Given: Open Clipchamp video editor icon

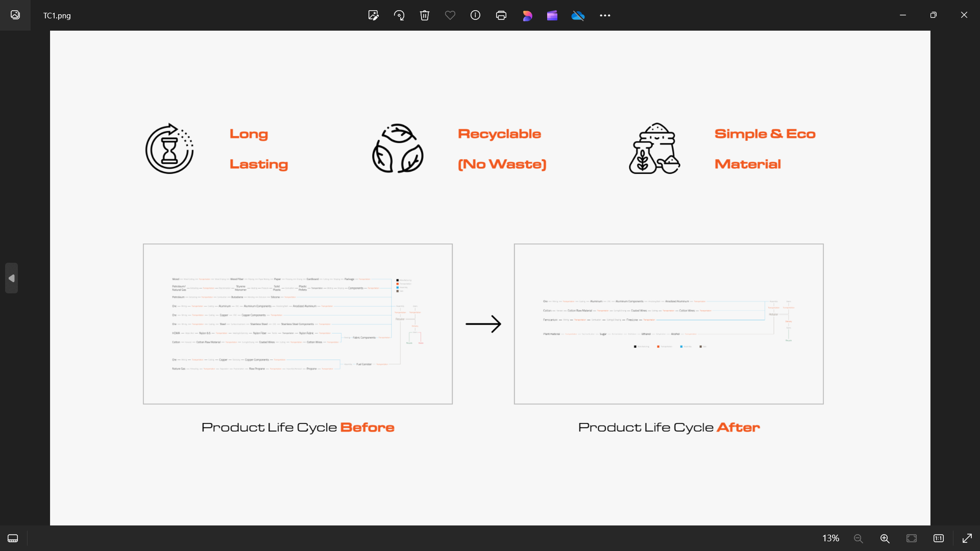Looking at the screenshot, I should tap(552, 15).
